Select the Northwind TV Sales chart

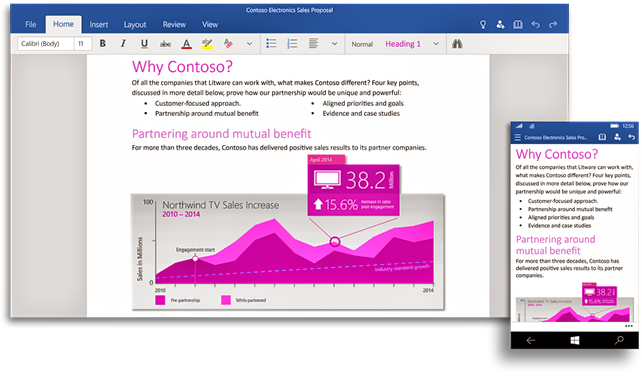click(288, 251)
